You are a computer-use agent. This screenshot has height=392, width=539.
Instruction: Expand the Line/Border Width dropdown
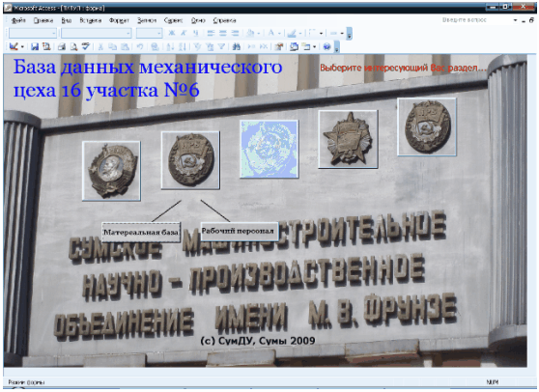(x=321, y=34)
